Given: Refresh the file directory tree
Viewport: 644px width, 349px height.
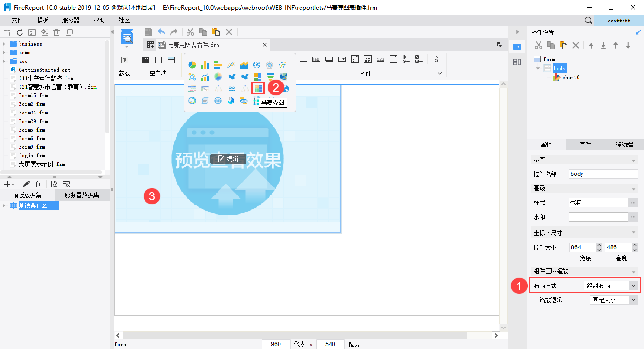Looking at the screenshot, I should pos(20,32).
